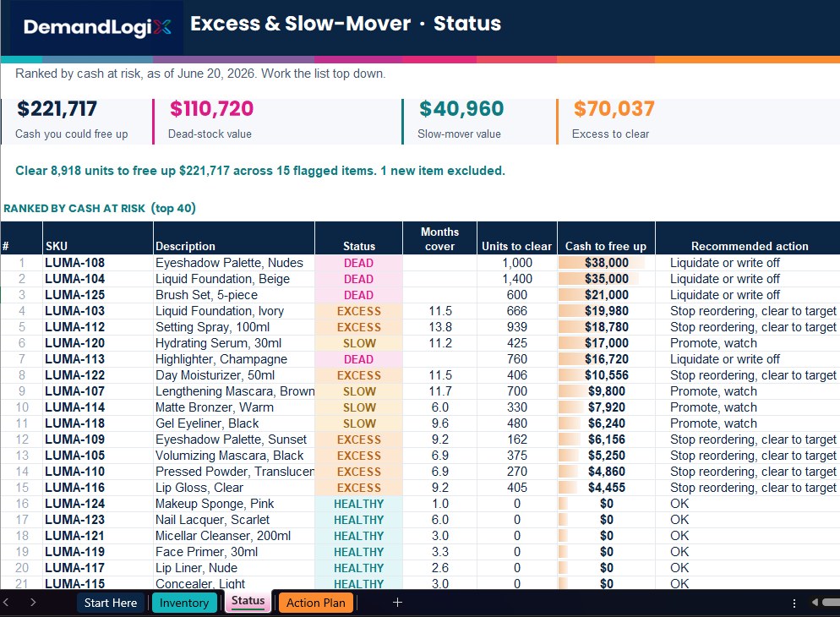
Task: Select the Matte Bronzer, Warm cell
Action: 234,407
